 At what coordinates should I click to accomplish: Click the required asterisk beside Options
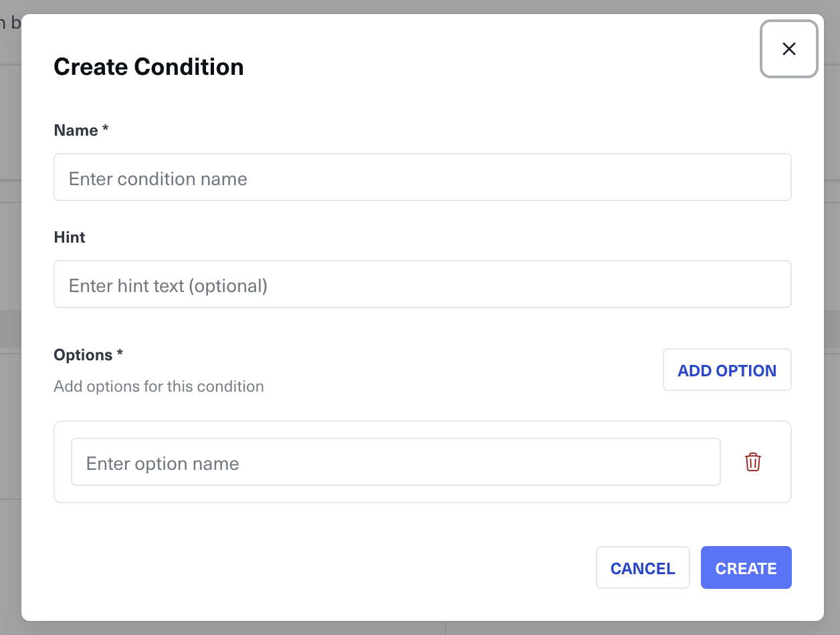pos(120,354)
